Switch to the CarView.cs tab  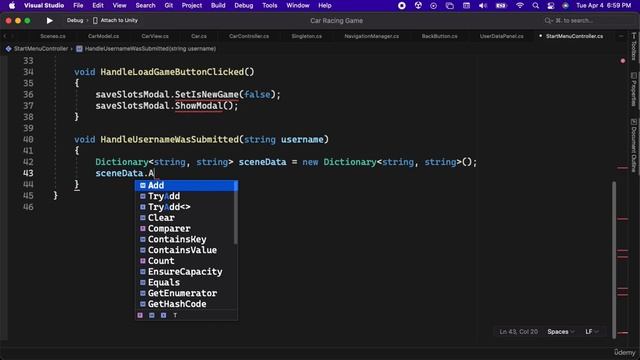[x=155, y=36]
